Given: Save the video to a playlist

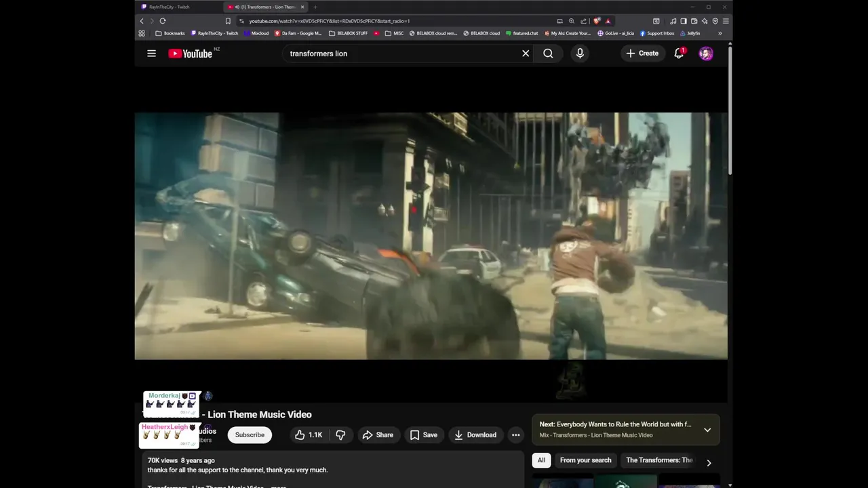Looking at the screenshot, I should click(423, 435).
